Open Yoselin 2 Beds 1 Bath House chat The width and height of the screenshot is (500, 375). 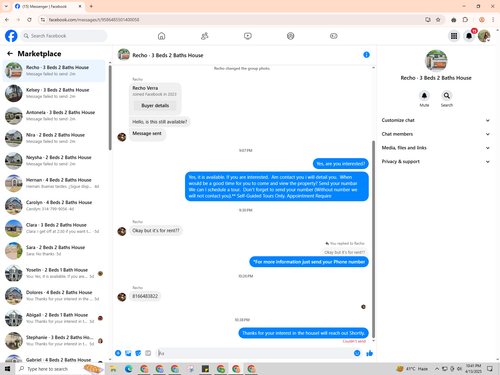click(54, 273)
